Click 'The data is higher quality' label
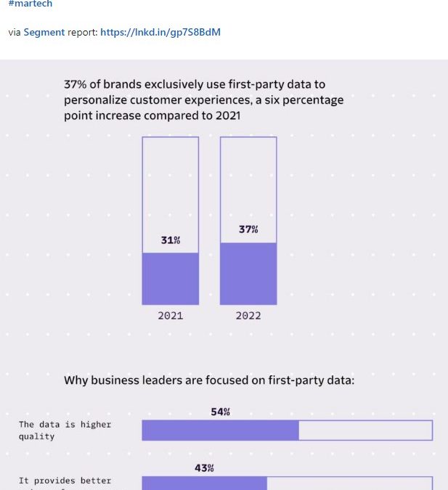This screenshot has width=448, height=490. pos(65,430)
